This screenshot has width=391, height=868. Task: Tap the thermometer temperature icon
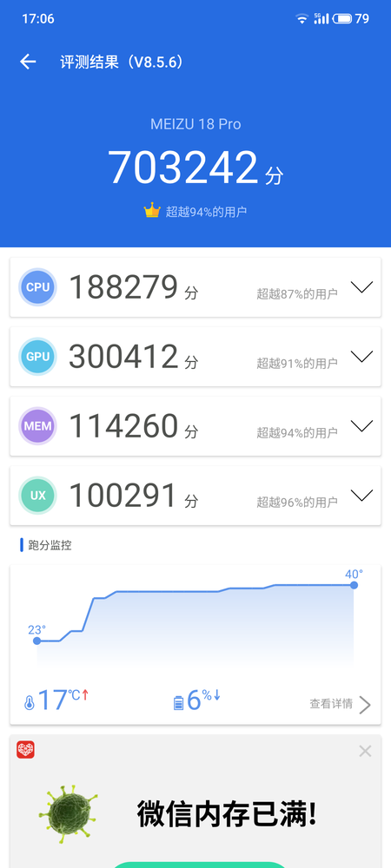(x=29, y=703)
